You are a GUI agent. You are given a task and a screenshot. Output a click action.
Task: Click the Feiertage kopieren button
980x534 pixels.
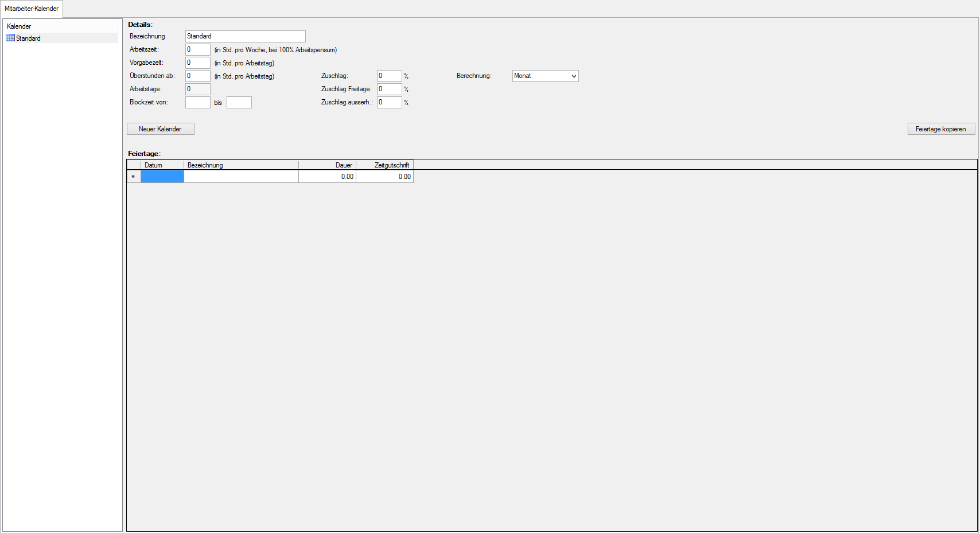pyautogui.click(x=940, y=129)
